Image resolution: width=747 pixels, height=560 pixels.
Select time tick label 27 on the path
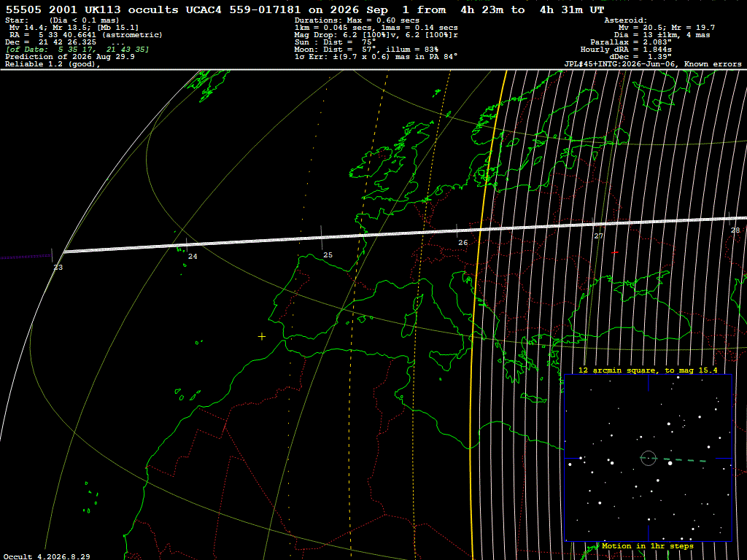(598, 236)
